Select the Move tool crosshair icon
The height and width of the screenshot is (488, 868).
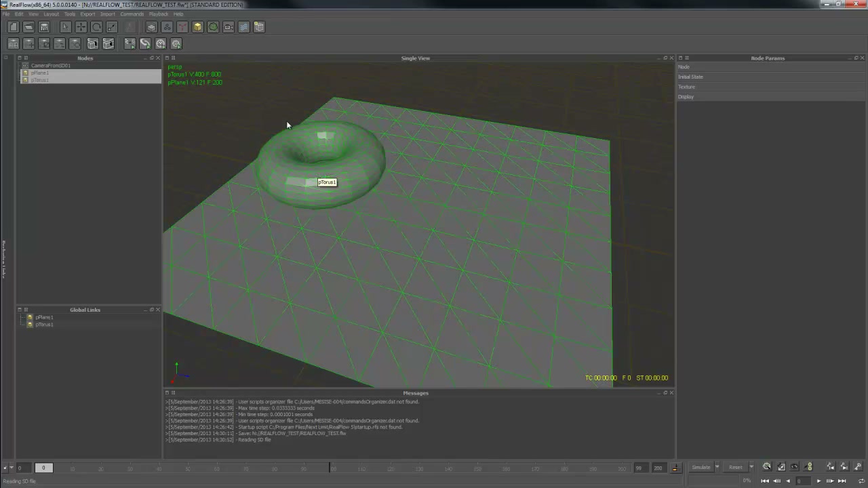pos(81,27)
